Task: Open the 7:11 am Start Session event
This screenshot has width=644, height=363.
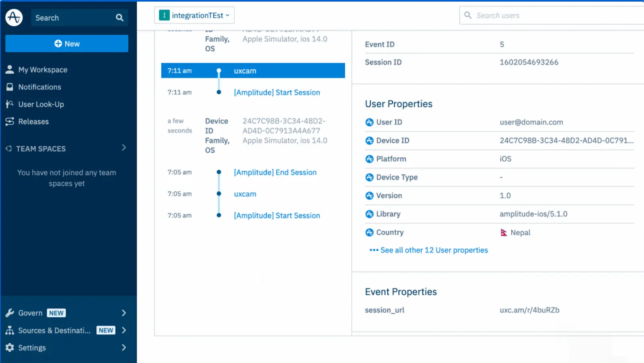Action: pyautogui.click(x=277, y=92)
